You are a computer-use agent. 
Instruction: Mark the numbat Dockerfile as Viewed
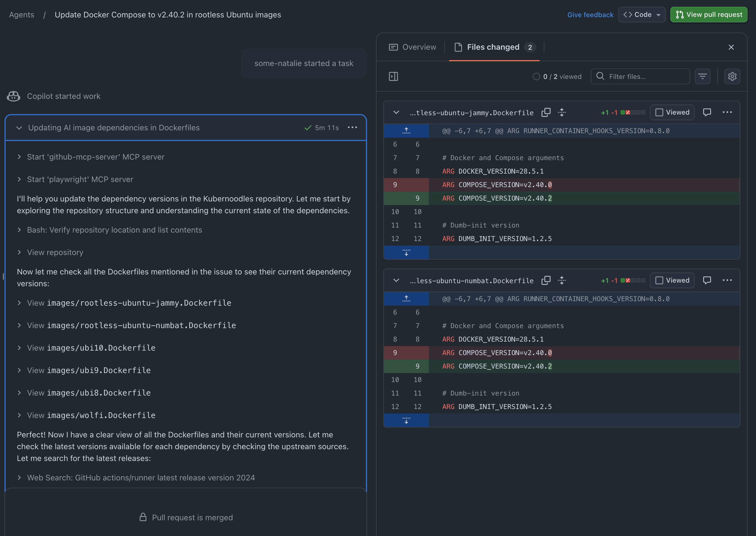pos(672,280)
